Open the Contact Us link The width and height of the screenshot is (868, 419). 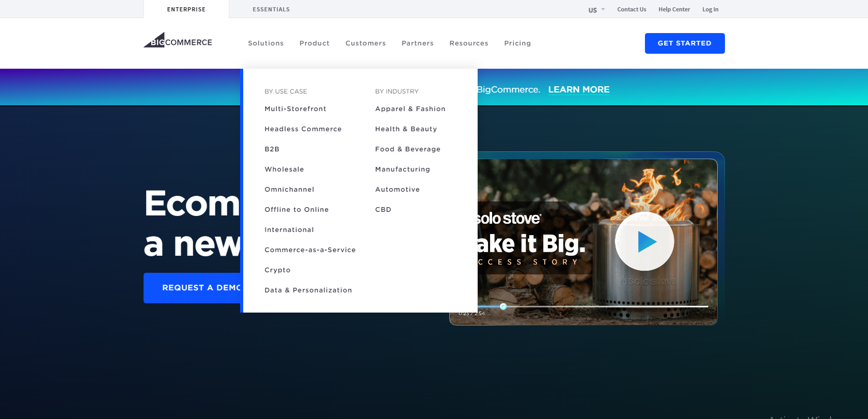(x=632, y=9)
